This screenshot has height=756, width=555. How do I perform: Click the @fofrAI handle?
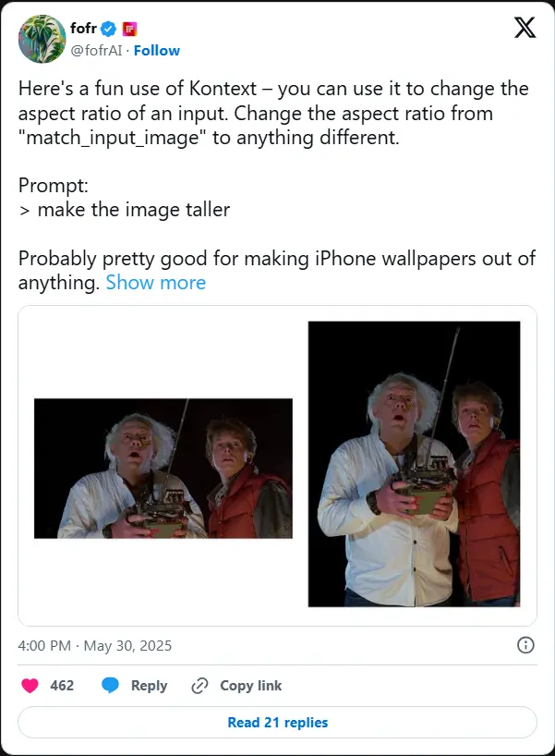click(x=96, y=50)
